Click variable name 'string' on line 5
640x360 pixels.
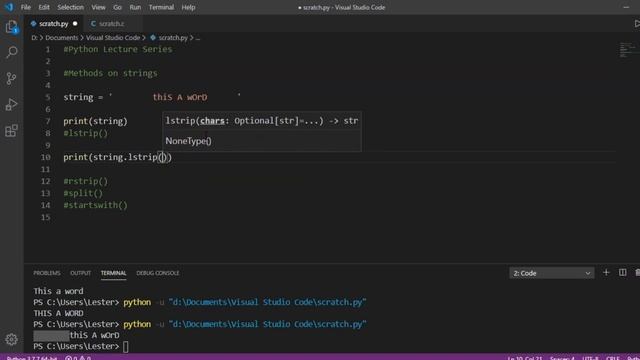78,97
